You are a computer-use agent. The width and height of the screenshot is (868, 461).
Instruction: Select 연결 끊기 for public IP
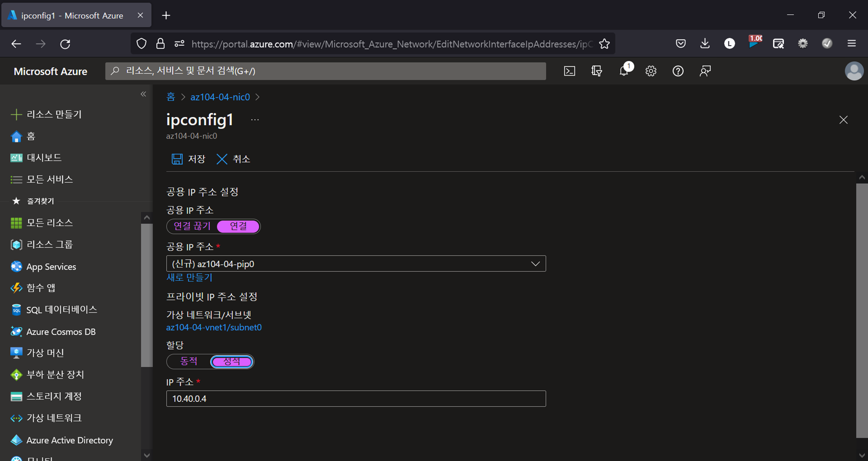point(192,226)
